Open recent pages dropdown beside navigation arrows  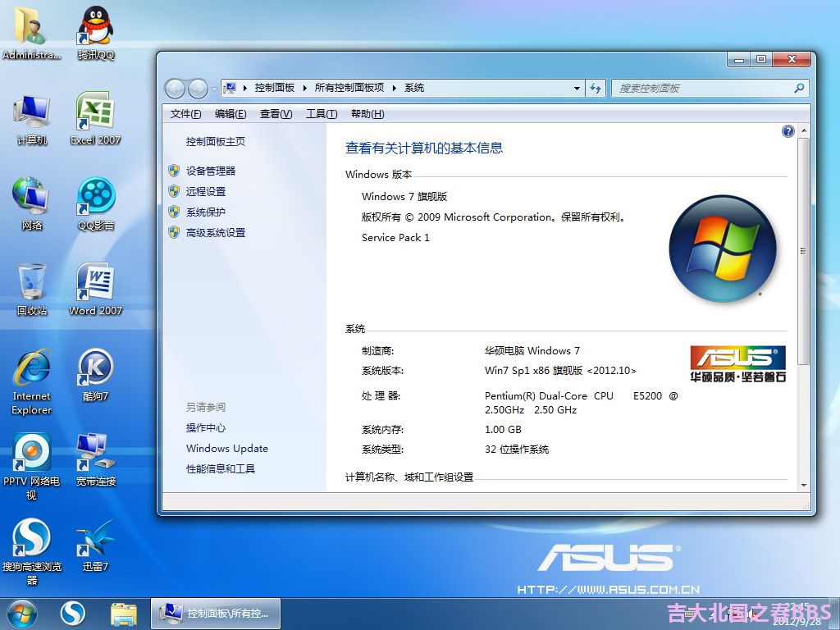pos(214,89)
